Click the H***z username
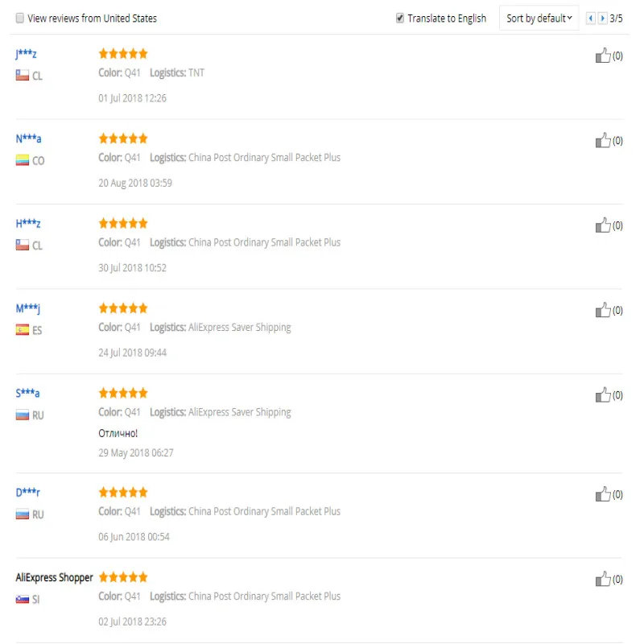Screen dimensions: 644x644 click(x=28, y=224)
